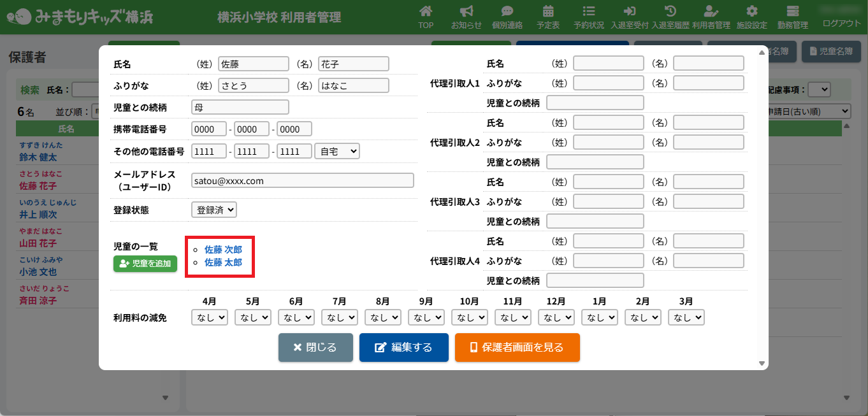Click the 保護者画面を見る button
Screen dimensions: 868x416
517,347
